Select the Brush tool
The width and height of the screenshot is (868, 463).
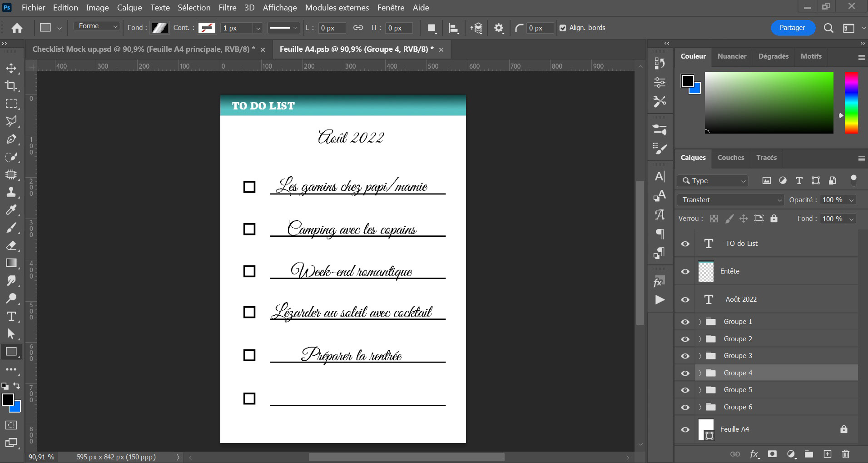click(11, 228)
